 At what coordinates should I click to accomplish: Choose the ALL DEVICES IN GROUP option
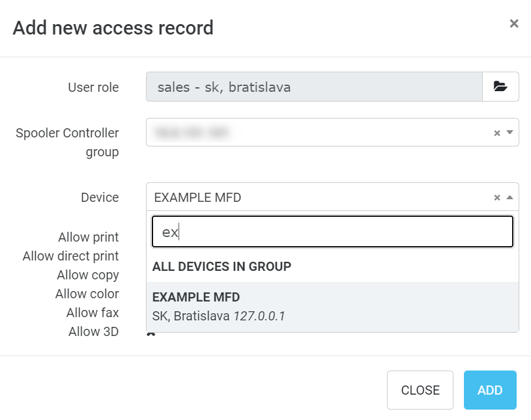222,266
